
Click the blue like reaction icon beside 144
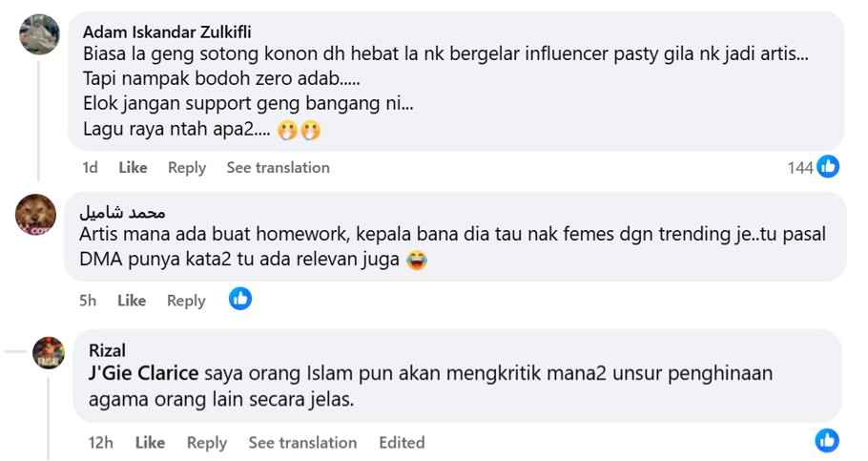(x=828, y=167)
